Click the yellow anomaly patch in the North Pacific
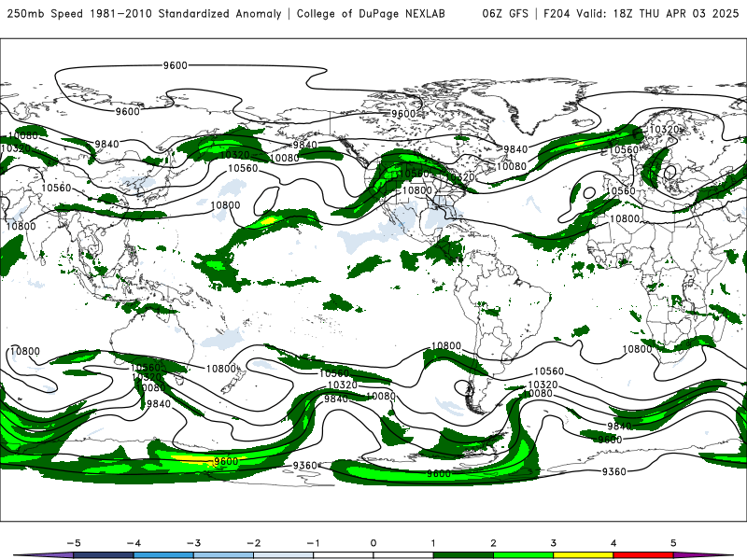747x560 pixels. pos(269,220)
